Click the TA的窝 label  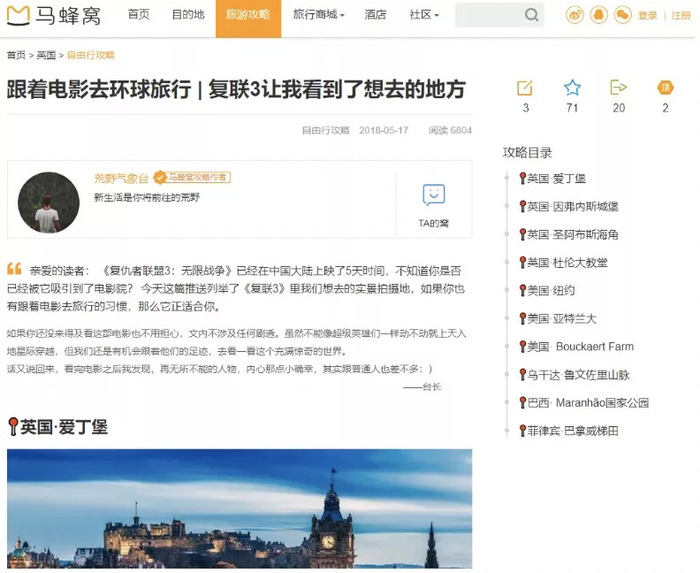click(x=433, y=223)
